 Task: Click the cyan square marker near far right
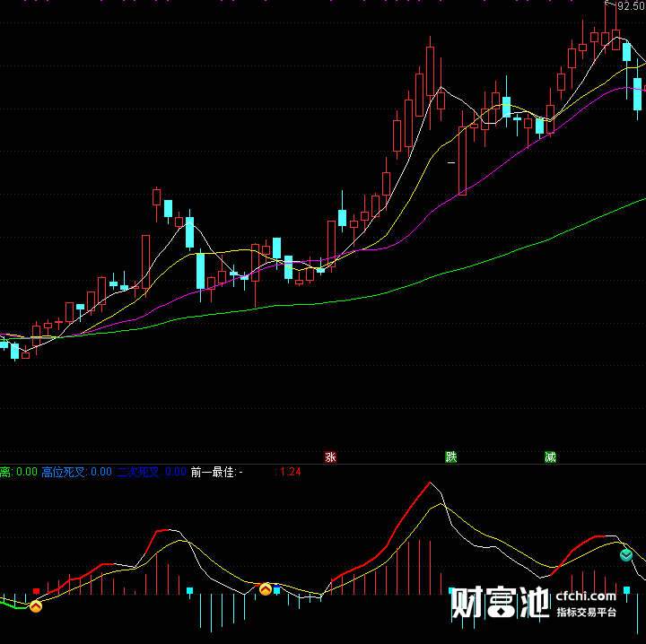(626, 590)
